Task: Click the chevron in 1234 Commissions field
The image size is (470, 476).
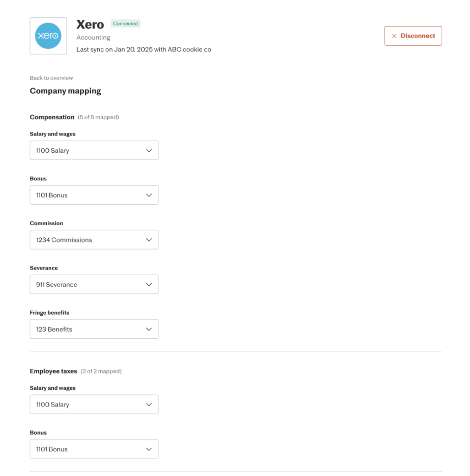Action: tap(149, 240)
